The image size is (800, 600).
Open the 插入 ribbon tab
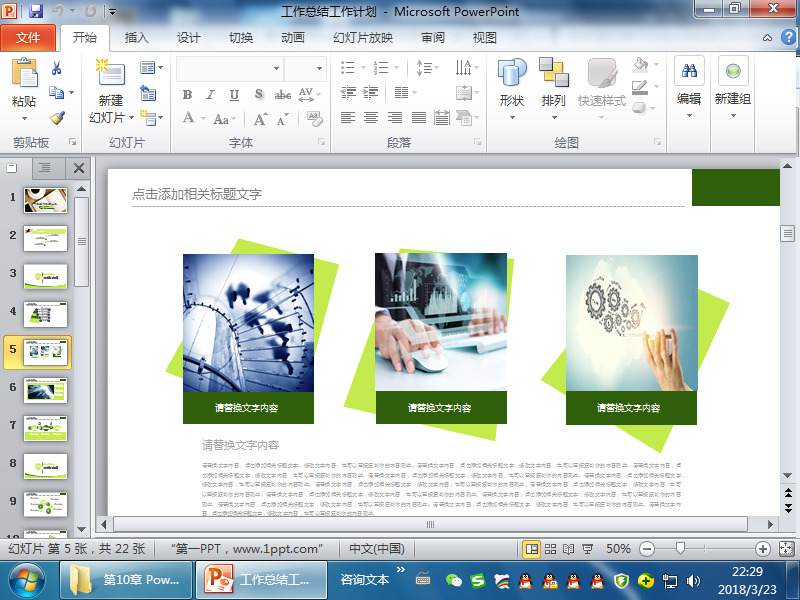click(x=137, y=38)
